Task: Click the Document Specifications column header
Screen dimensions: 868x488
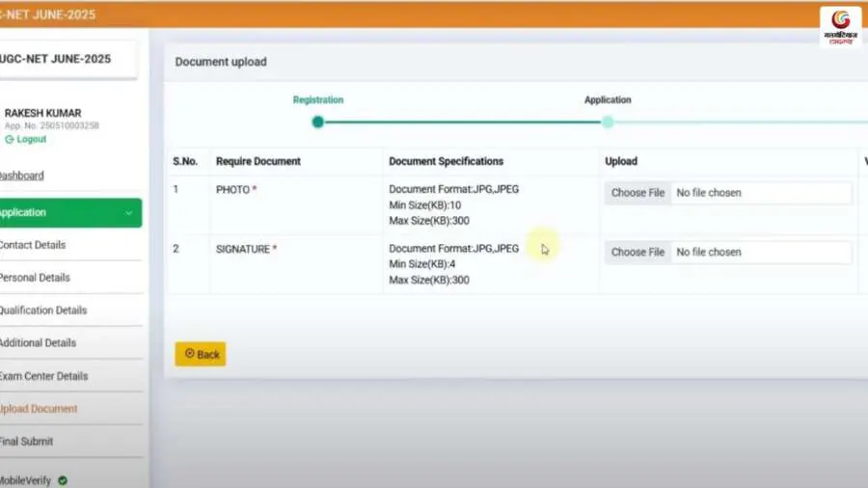Action: [x=447, y=162]
